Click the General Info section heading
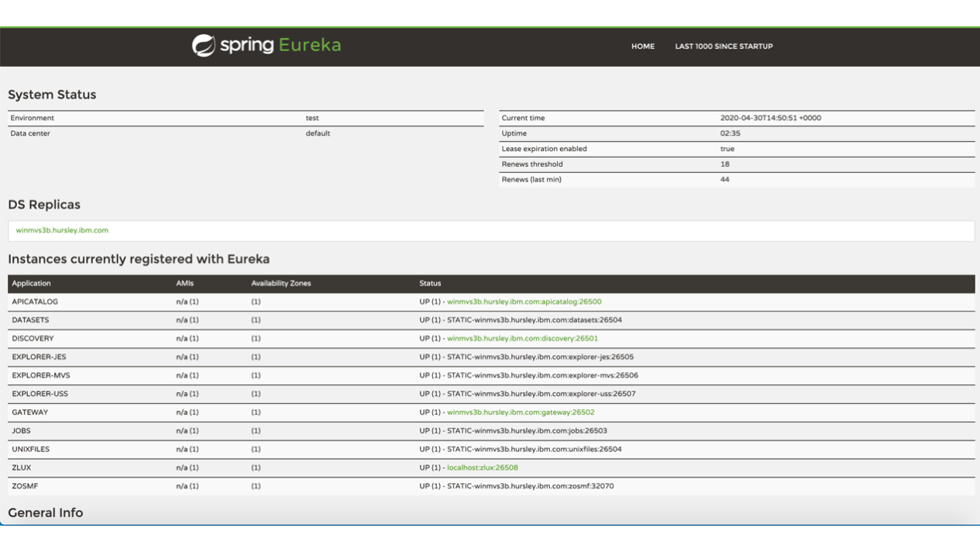 click(x=45, y=512)
